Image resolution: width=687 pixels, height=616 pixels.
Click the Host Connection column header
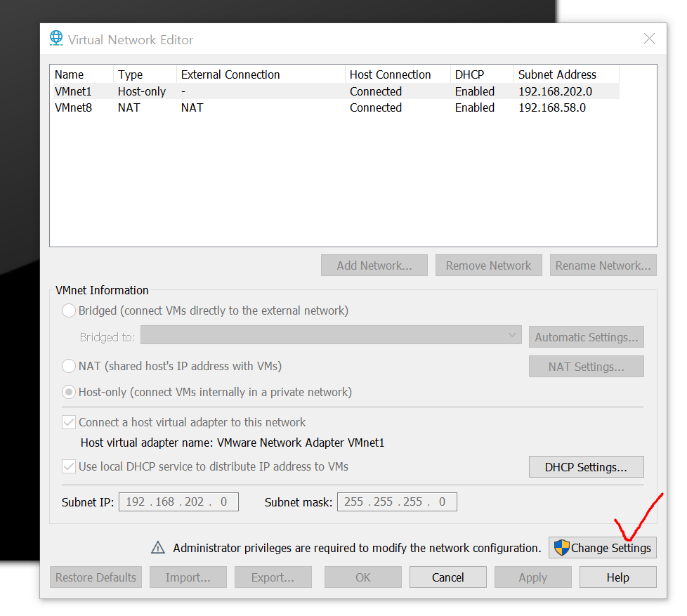point(398,74)
